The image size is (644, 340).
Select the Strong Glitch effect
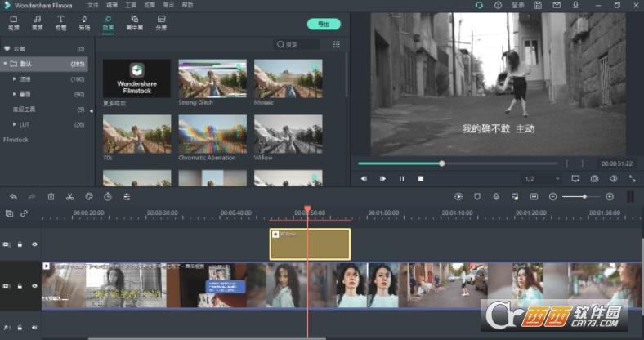tap(212, 78)
